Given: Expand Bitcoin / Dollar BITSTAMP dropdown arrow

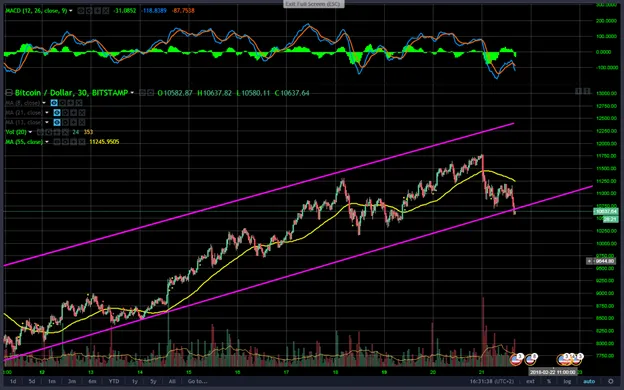Looking at the screenshot, I should [x=132, y=93].
